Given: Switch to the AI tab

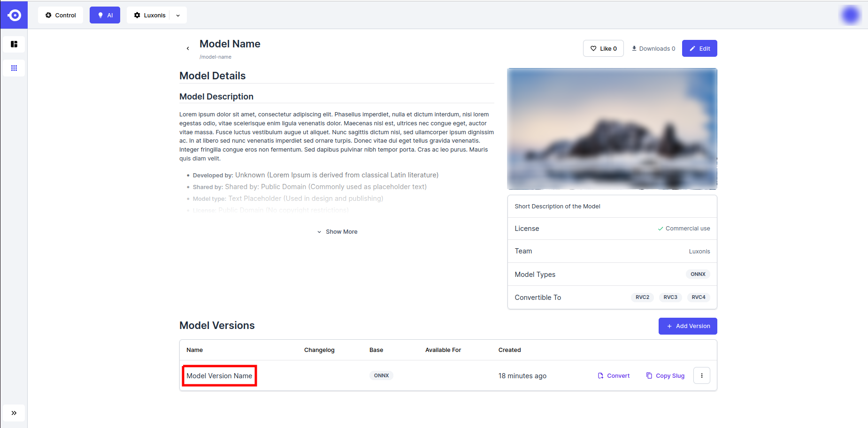Looking at the screenshot, I should 105,15.
